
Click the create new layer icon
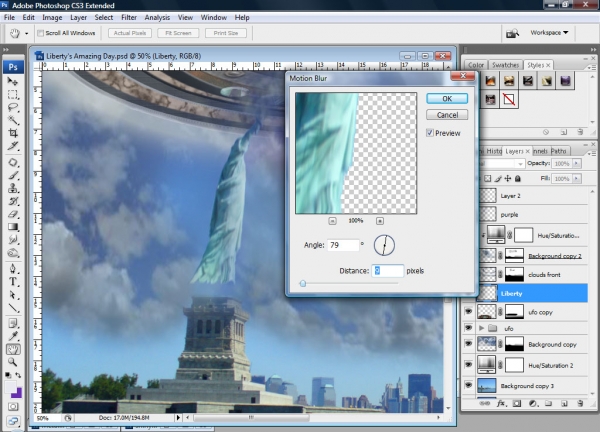pyautogui.click(x=564, y=403)
